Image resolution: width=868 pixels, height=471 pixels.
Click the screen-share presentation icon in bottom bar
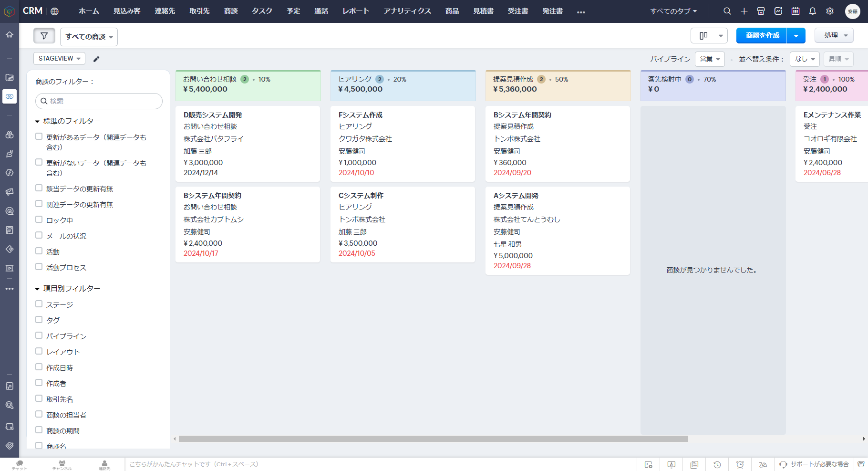672,464
